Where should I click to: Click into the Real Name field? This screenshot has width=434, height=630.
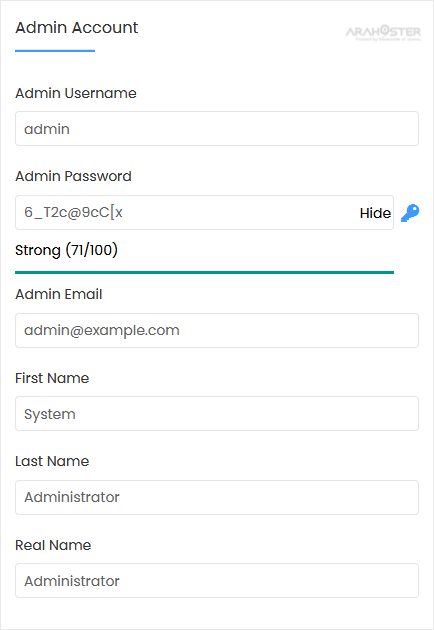pos(217,581)
